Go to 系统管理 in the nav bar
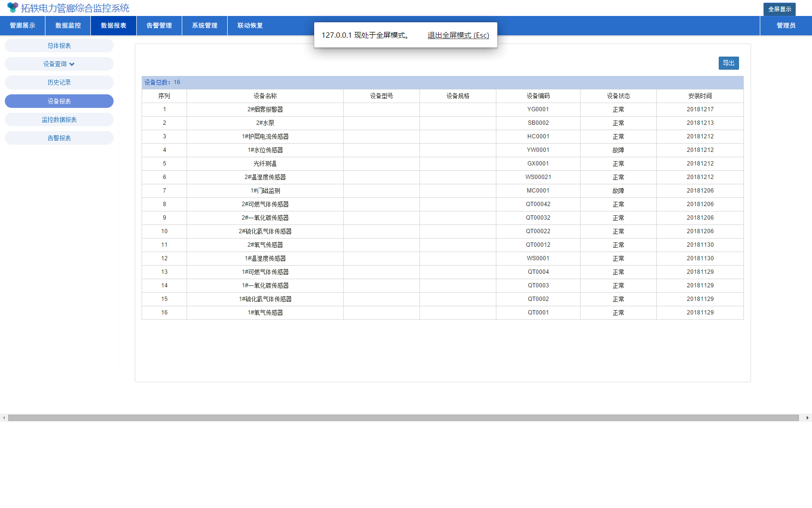 (204, 26)
